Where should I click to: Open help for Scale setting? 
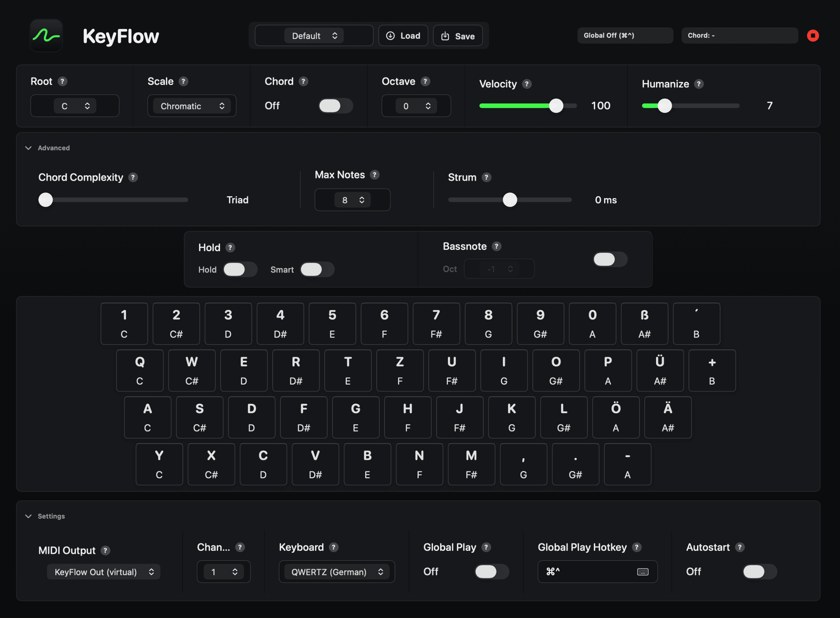pos(183,81)
